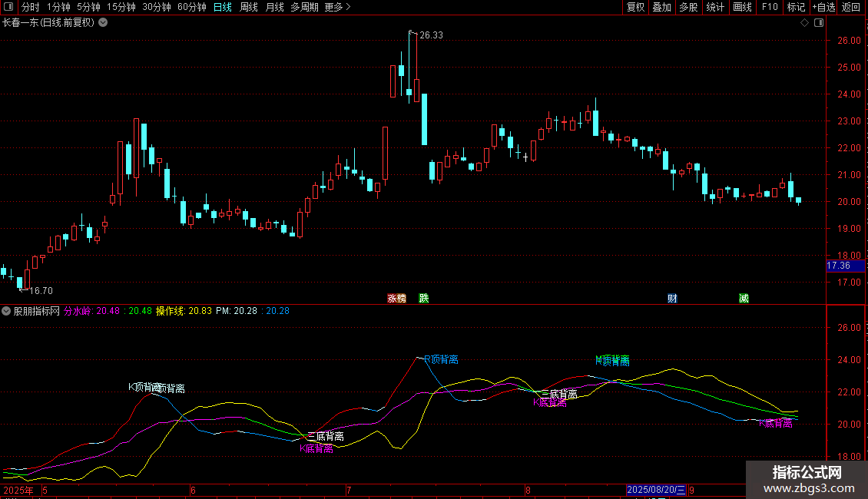Open 多周期 multi-period view

click(x=304, y=7)
